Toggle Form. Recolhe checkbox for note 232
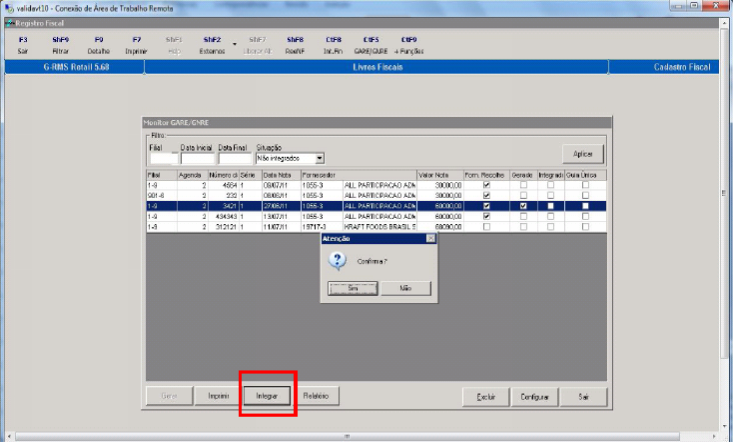 click(x=486, y=195)
